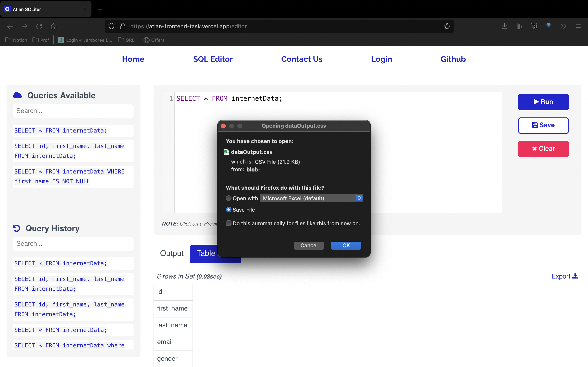Click the cloud icon beside Queries Available
588x367 pixels.
click(x=17, y=95)
